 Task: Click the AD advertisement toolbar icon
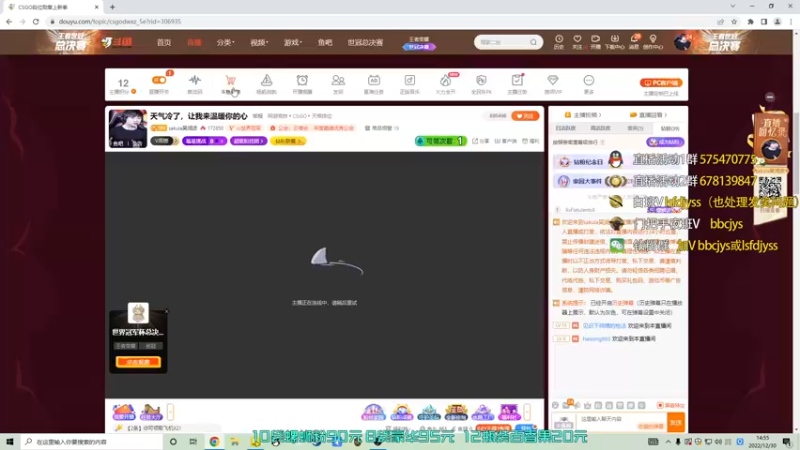click(x=373, y=81)
